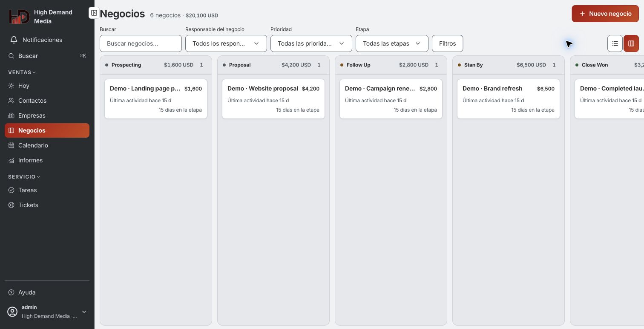Open Tickets page
Image resolution: width=644 pixels, height=329 pixels.
(47, 205)
